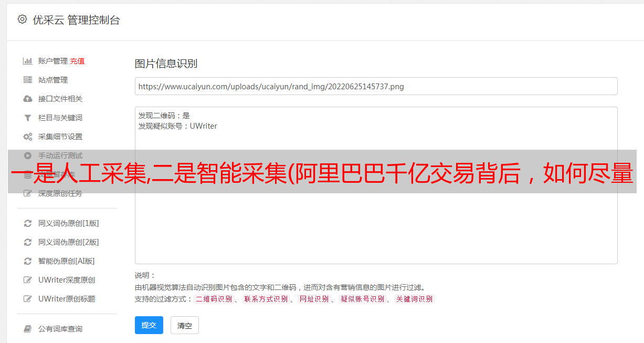Image resolution: width=644 pixels, height=343 pixels.
Task: Click the 联系方式识别 tag
Action: click(x=266, y=299)
